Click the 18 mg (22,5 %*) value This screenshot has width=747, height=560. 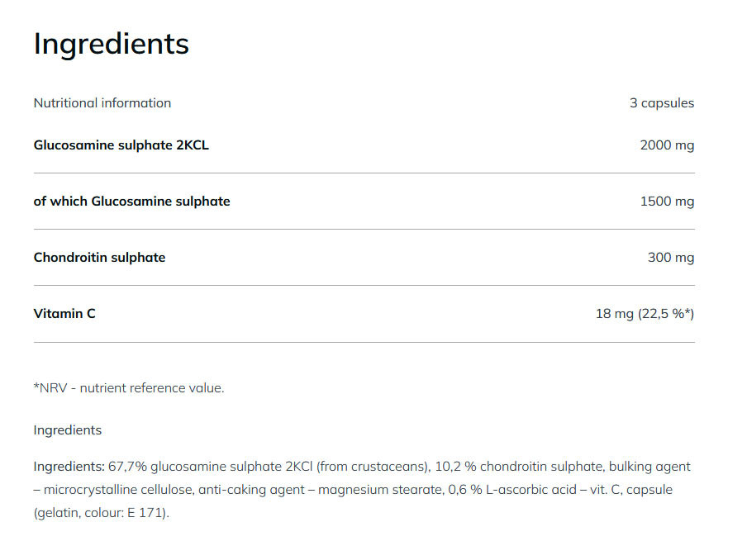point(645,314)
